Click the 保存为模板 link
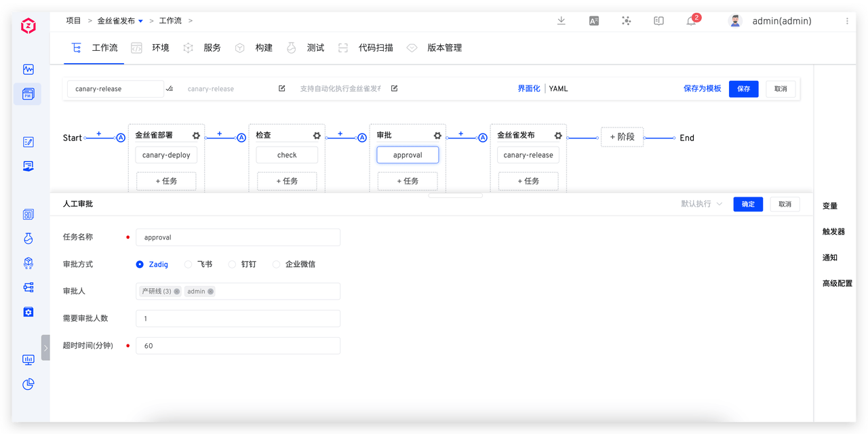The width and height of the screenshot is (868, 434). pyautogui.click(x=702, y=88)
